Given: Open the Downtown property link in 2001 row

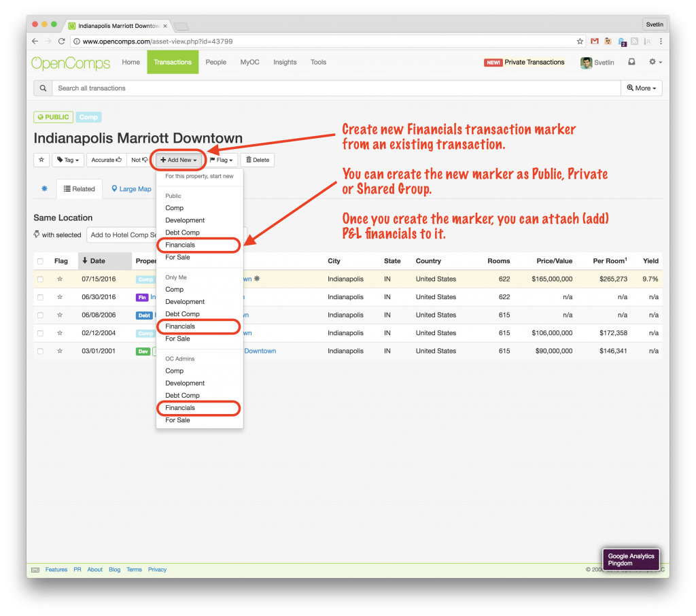Looking at the screenshot, I should [x=260, y=351].
